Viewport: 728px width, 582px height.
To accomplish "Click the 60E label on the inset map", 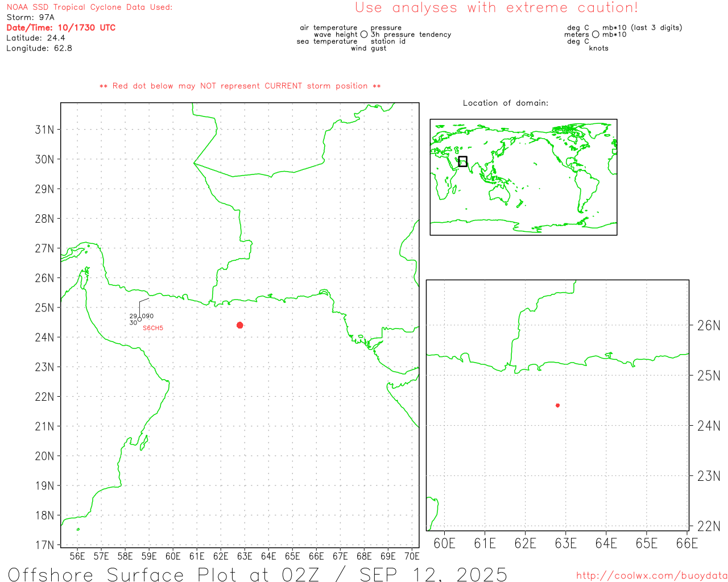I will (444, 543).
